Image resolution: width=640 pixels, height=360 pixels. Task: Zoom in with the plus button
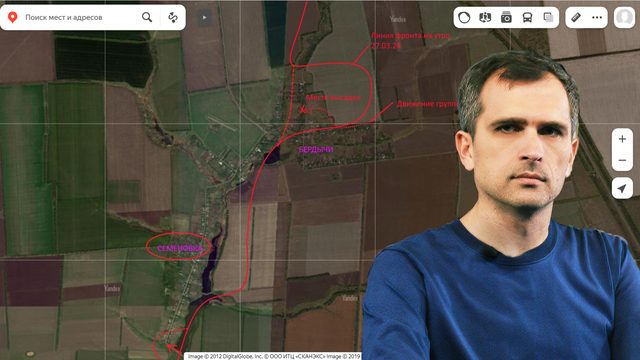click(x=622, y=139)
